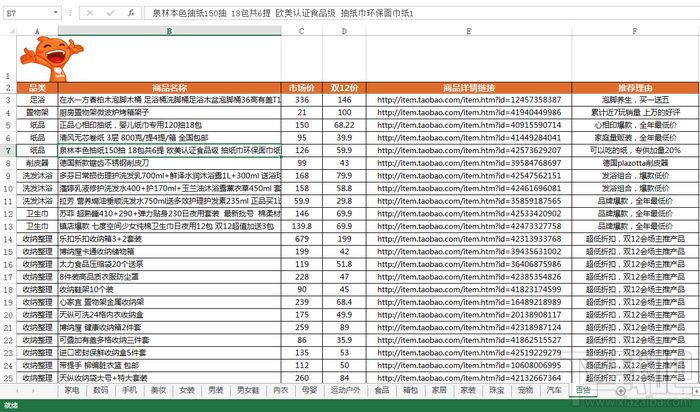Open link ending id=39584768697
The width and height of the screenshot is (700, 412).
(x=469, y=163)
